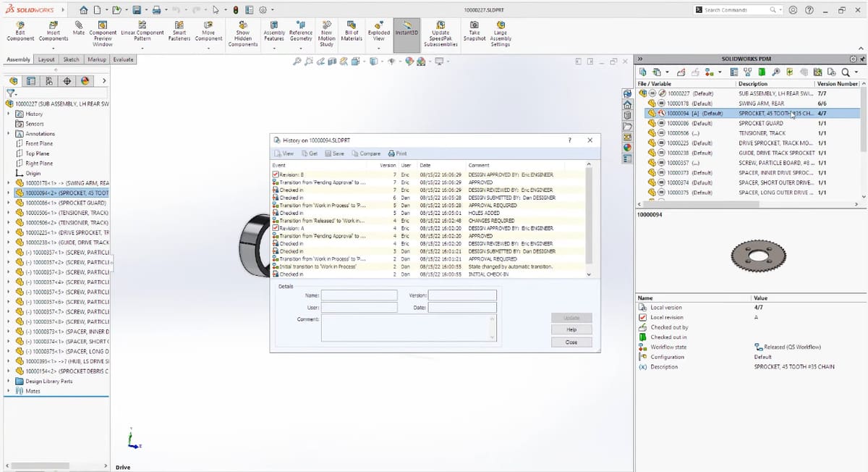Insert a Bill of Materials
868x472 pixels.
(352, 32)
